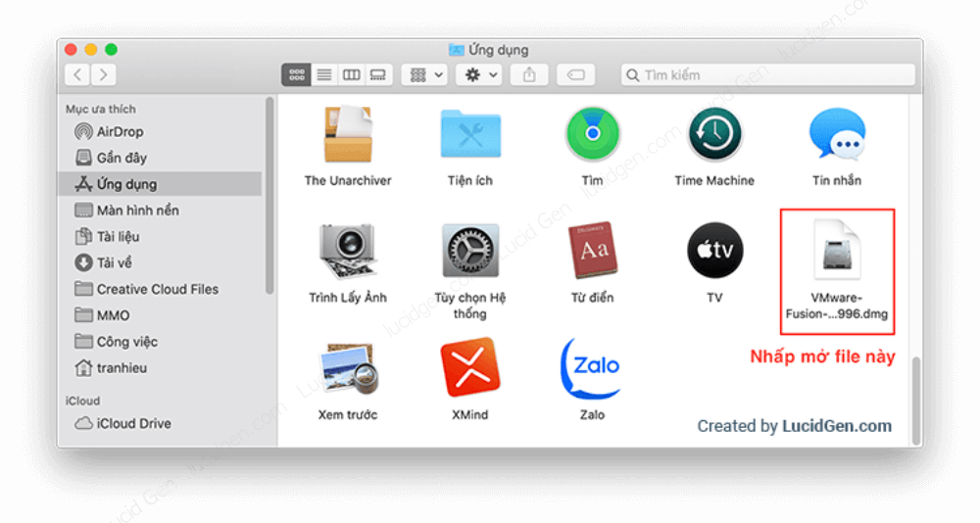Select the Từ điển dictionary icon
The image size is (980, 523).
[x=593, y=250]
